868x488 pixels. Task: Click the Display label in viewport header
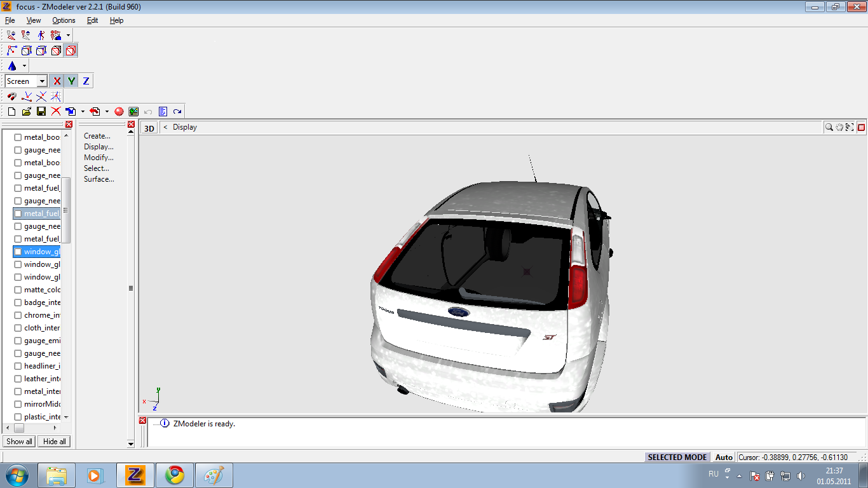(185, 127)
